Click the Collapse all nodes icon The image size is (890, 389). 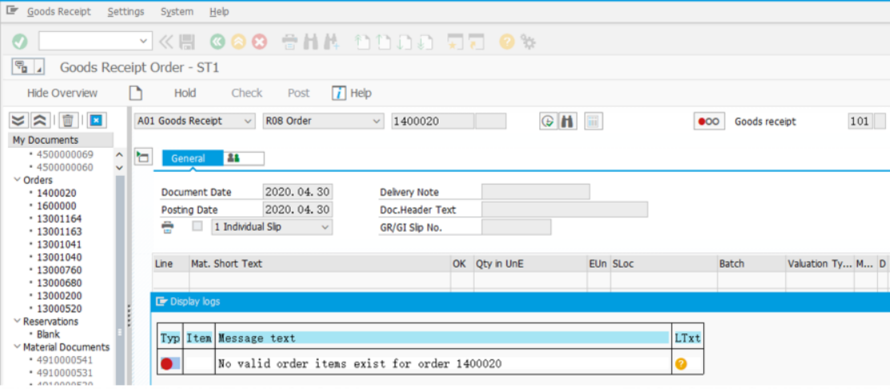coord(39,120)
